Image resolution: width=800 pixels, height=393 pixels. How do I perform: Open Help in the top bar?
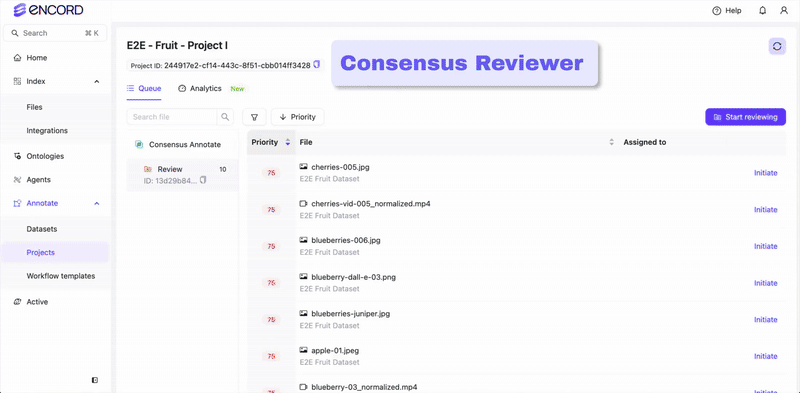727,10
